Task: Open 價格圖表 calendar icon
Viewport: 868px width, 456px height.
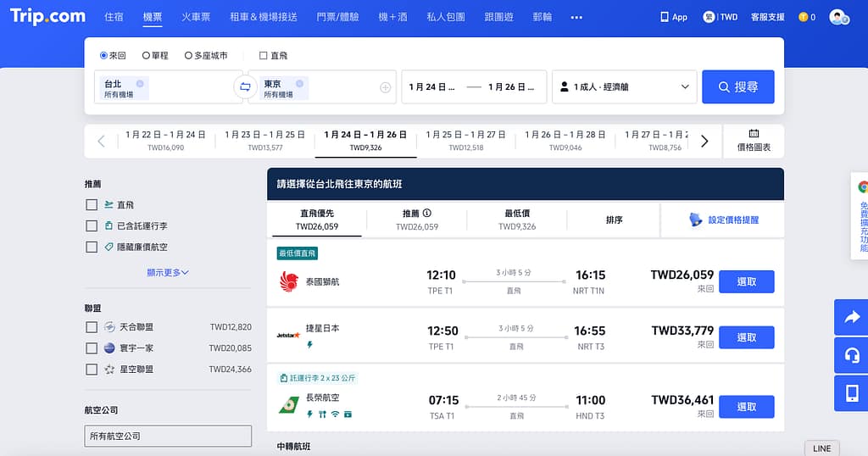Action: click(x=754, y=133)
